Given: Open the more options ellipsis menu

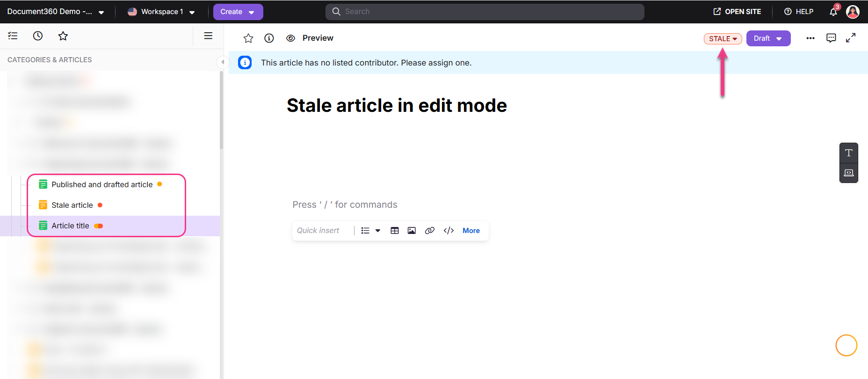Looking at the screenshot, I should coord(810,38).
